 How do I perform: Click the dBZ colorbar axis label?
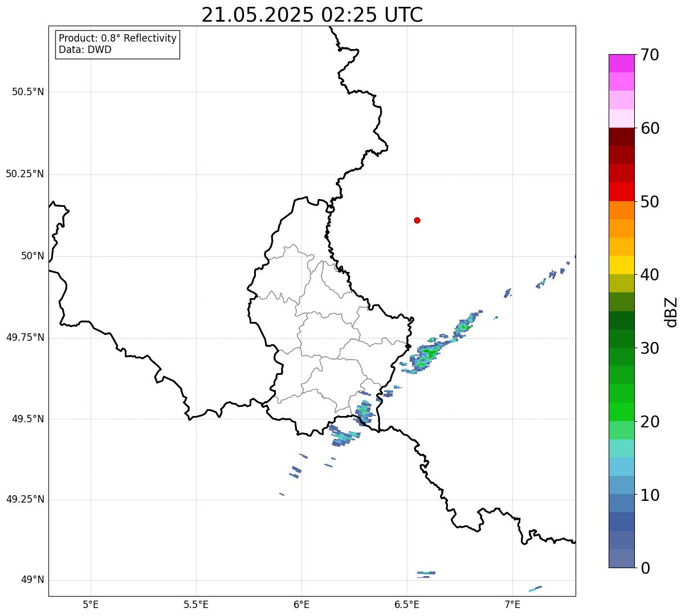(x=671, y=312)
